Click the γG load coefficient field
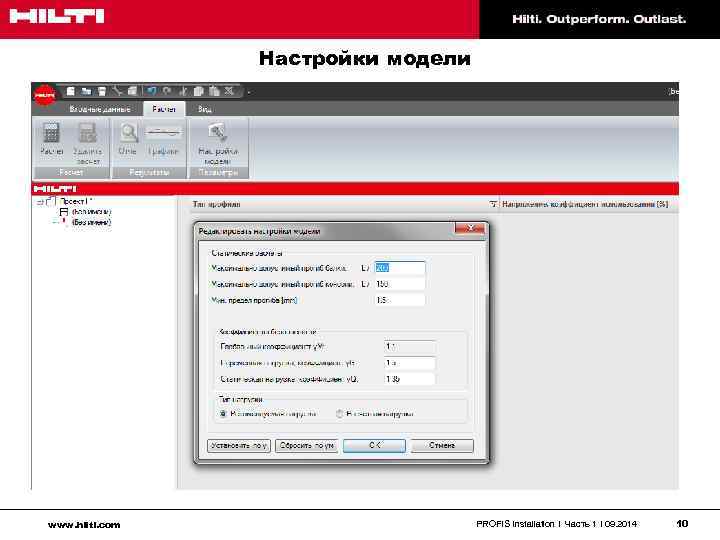Viewport: 720px width, 540px height. [410, 363]
